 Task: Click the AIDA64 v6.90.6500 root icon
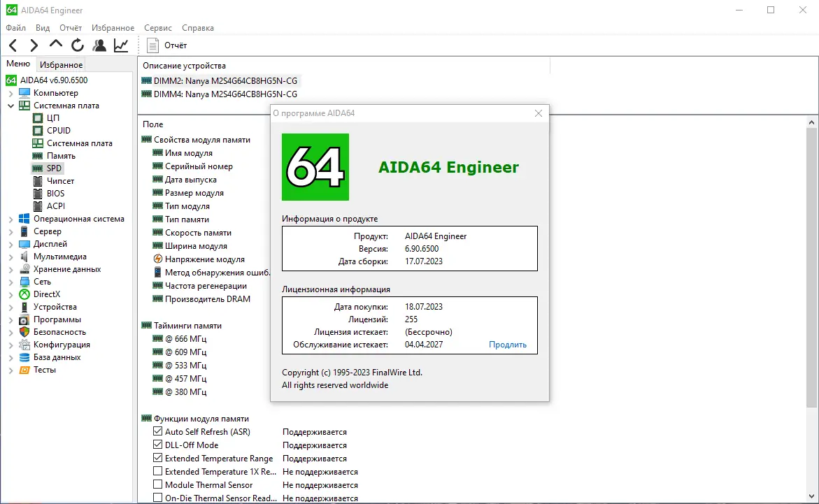coord(11,80)
